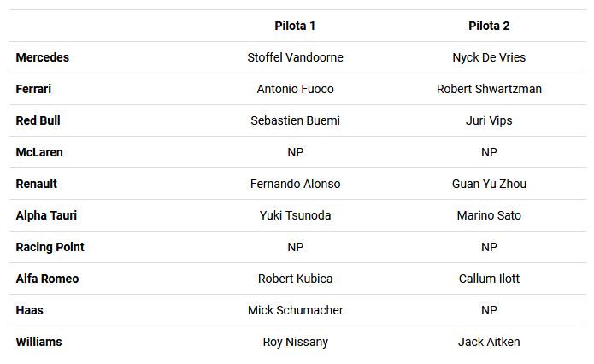The width and height of the screenshot is (594, 364).
Task: Click the Pilota 1 column header
Action: 295,26
